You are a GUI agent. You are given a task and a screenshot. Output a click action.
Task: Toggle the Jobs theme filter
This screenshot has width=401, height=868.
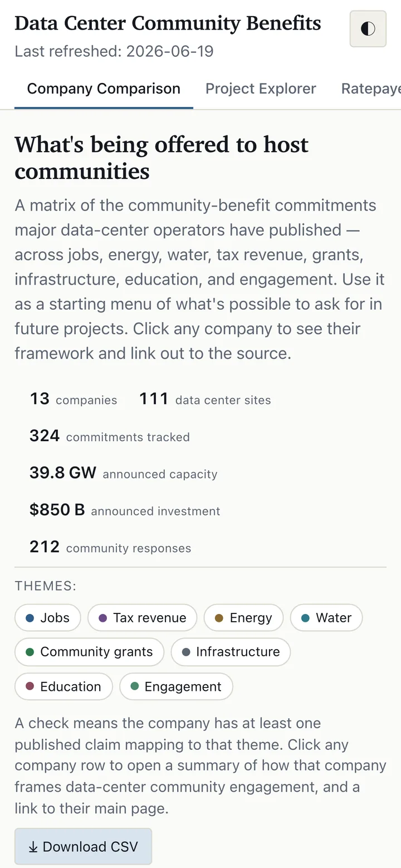[x=48, y=618]
